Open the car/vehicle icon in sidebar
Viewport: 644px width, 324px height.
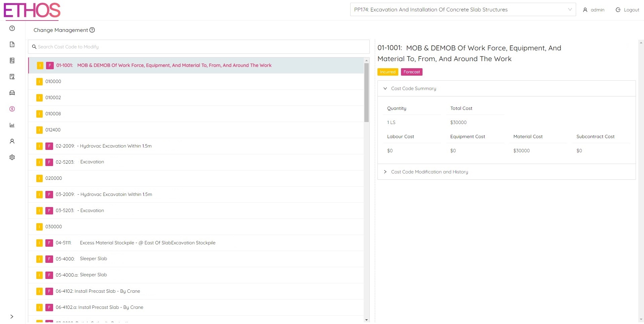tap(12, 93)
